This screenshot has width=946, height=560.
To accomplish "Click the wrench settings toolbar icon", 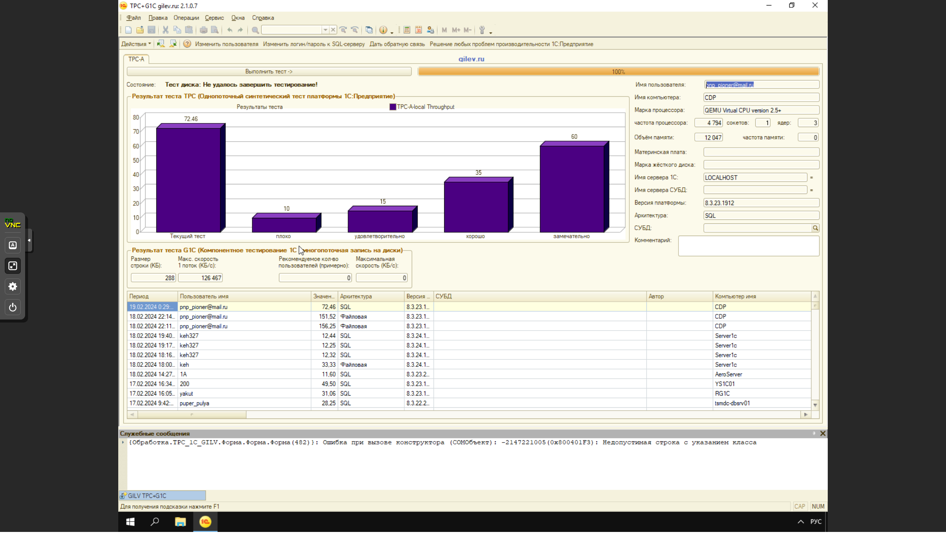I will [481, 30].
